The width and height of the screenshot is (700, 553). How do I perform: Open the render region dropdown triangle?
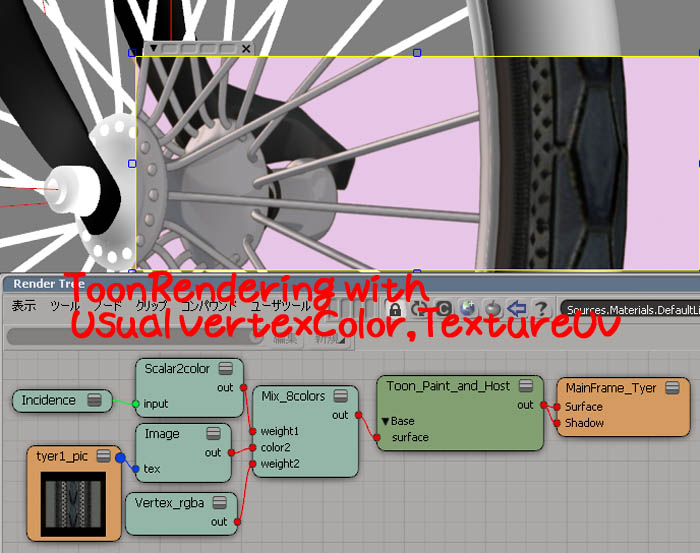153,48
